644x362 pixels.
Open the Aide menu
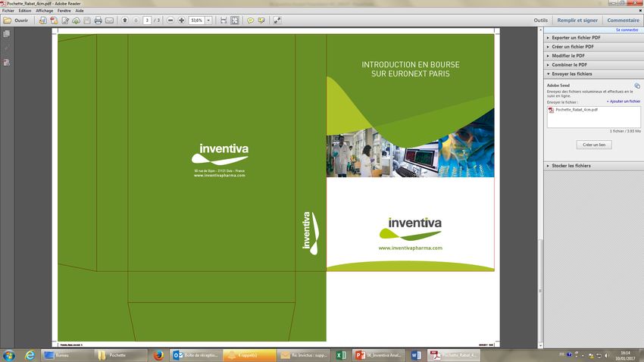[x=80, y=11]
